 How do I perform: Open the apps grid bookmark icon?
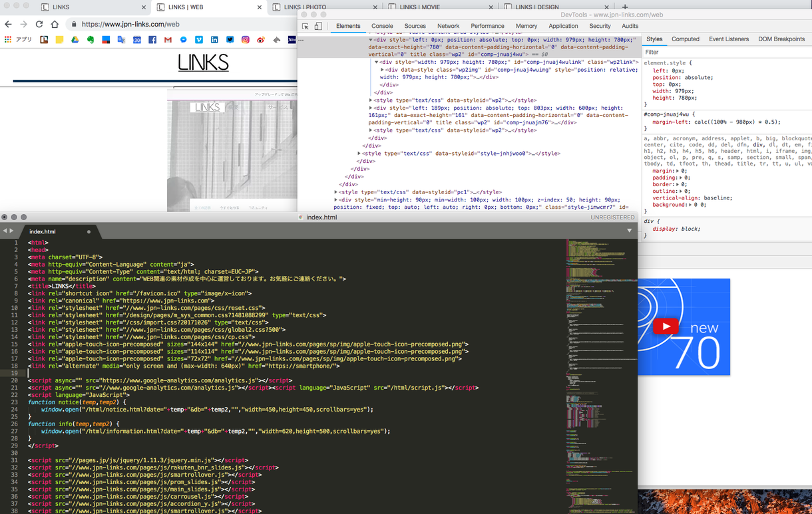(x=8, y=40)
